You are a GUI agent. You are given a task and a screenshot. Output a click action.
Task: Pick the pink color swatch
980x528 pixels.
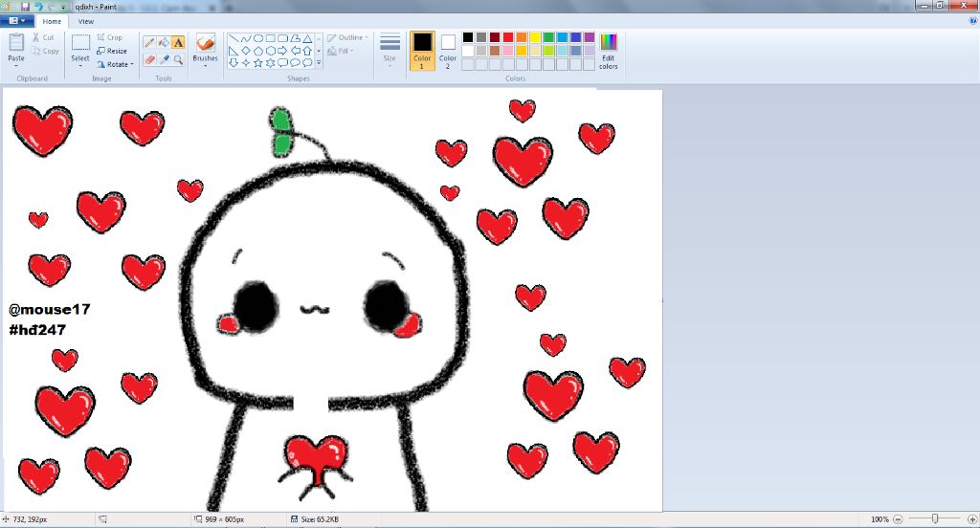[x=508, y=51]
